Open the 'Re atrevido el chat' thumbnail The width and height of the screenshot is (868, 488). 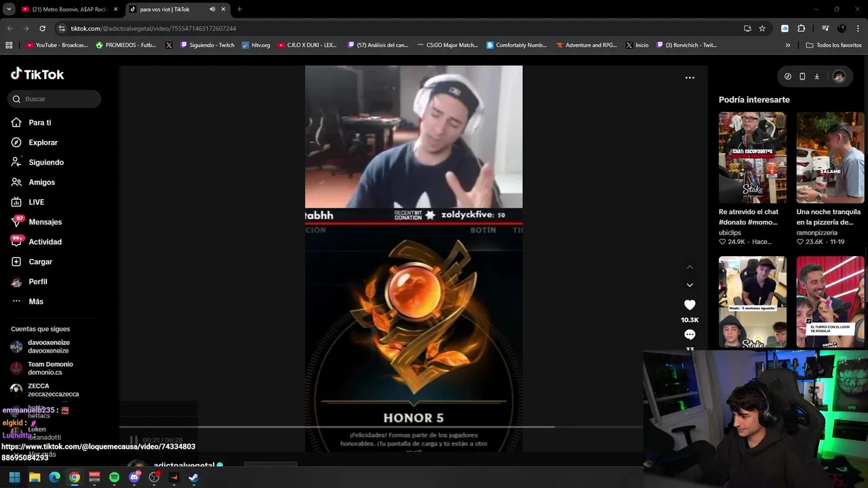click(753, 158)
